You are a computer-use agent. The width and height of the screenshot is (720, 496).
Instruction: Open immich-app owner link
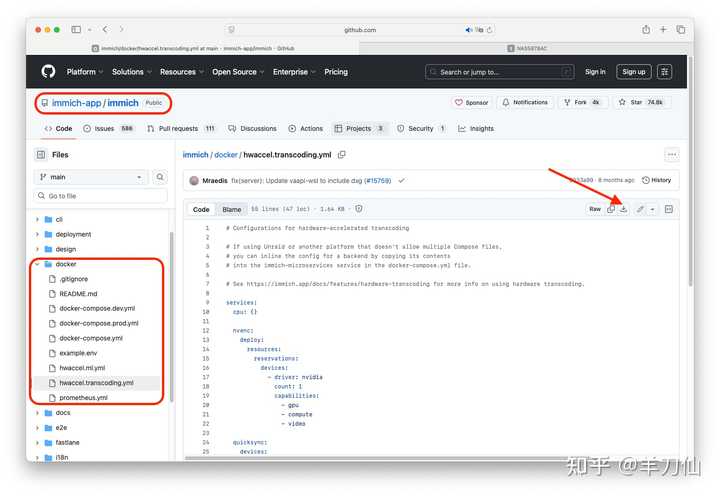point(76,103)
